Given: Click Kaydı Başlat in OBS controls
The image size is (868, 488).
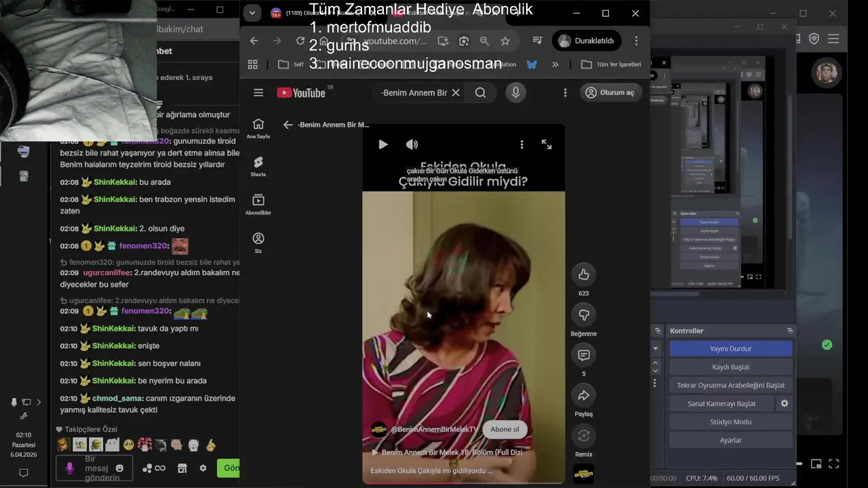Looking at the screenshot, I should [730, 367].
